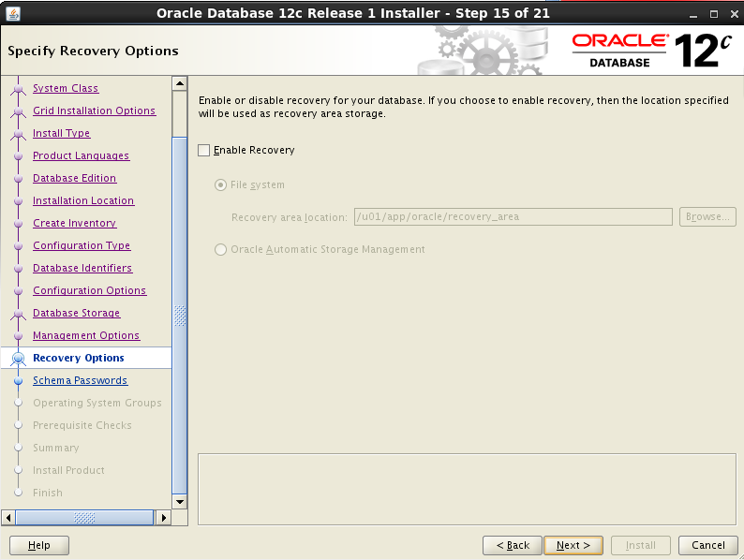Click the Browse button
The height and width of the screenshot is (560, 744).
[x=707, y=216]
